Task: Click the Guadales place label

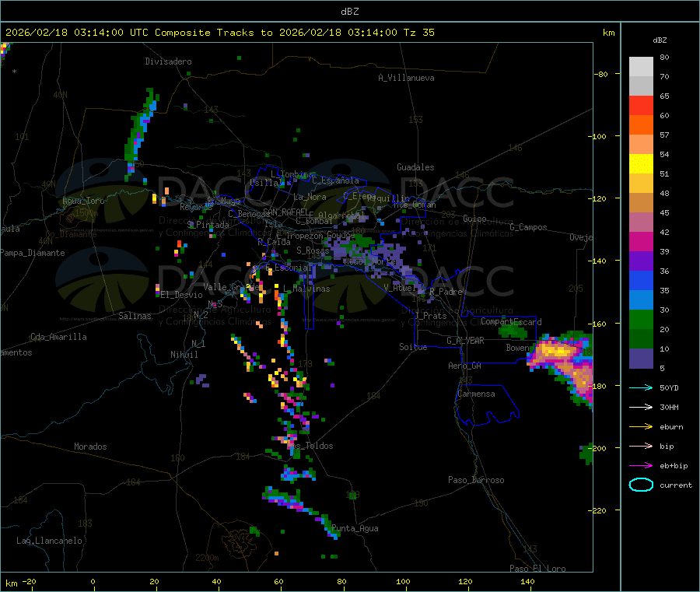Action: click(x=415, y=167)
